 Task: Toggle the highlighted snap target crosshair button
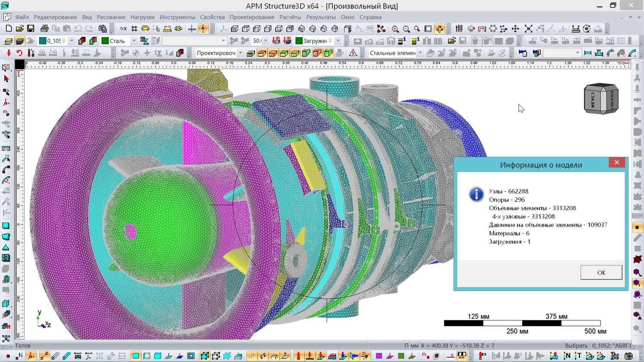pos(203,29)
